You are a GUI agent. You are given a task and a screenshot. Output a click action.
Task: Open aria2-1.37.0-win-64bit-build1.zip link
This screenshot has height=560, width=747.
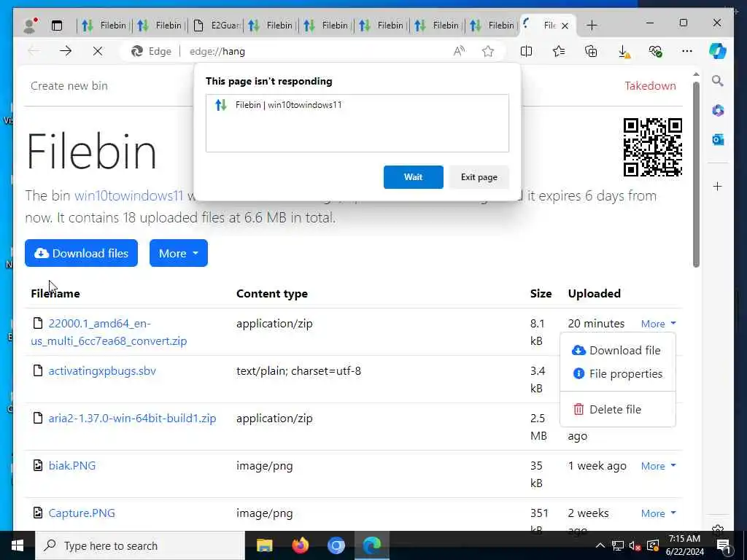132,418
